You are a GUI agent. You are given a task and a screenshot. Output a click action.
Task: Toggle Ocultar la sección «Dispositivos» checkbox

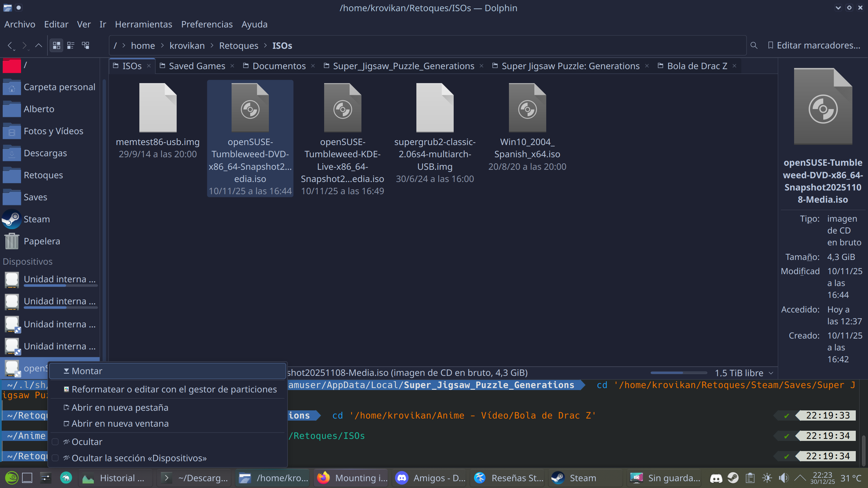click(55, 458)
